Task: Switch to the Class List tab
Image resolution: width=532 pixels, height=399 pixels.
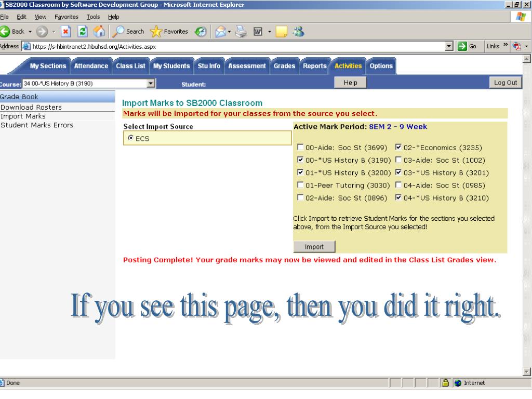Action: coord(130,66)
